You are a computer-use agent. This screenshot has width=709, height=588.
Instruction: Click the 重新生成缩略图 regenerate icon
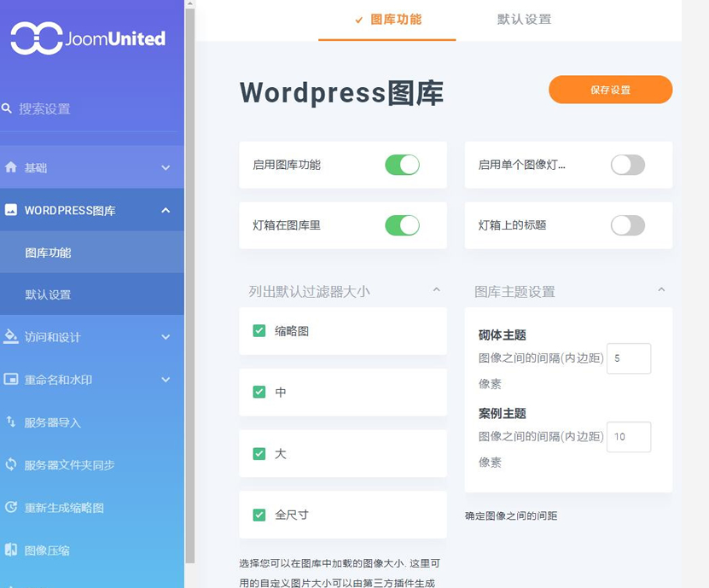(x=11, y=507)
